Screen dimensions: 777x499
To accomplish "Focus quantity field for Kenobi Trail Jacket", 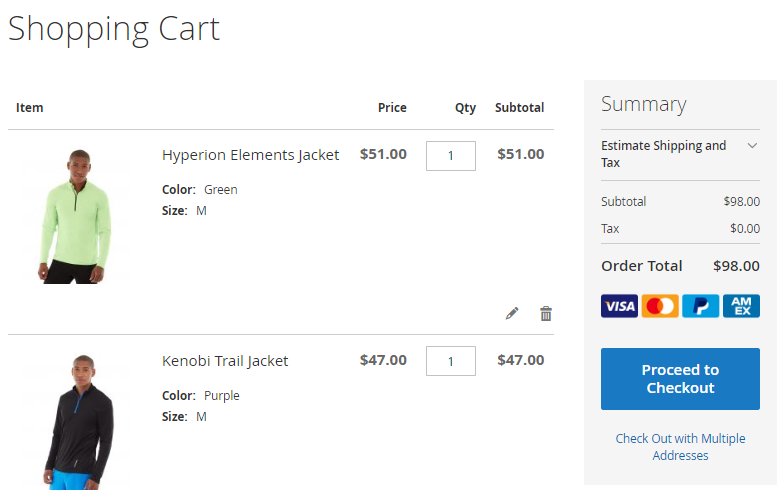I will coord(451,361).
